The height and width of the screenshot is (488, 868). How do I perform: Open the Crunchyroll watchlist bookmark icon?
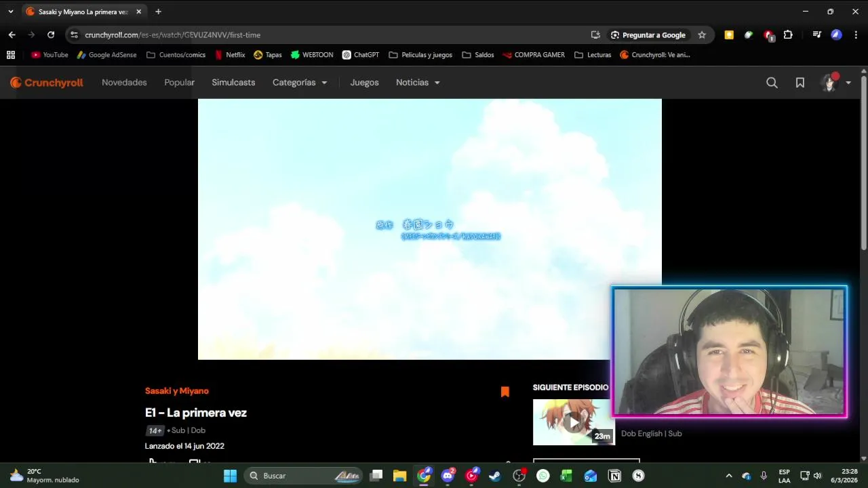click(800, 83)
